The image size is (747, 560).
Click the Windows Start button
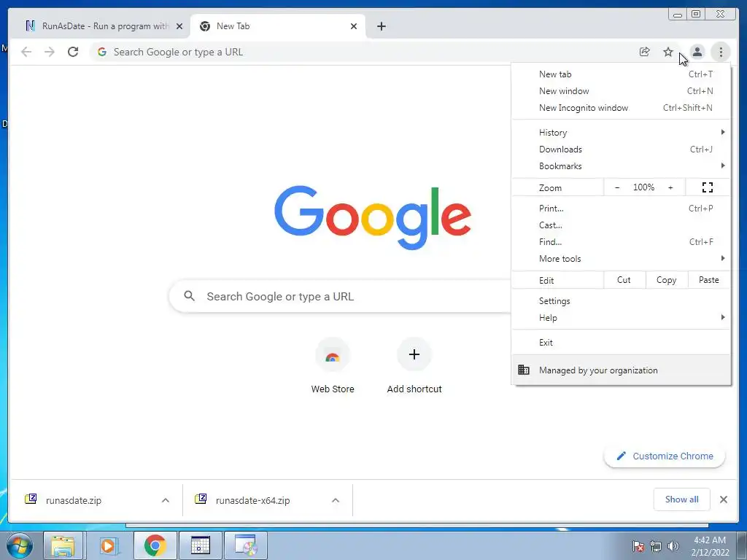pyautogui.click(x=20, y=545)
